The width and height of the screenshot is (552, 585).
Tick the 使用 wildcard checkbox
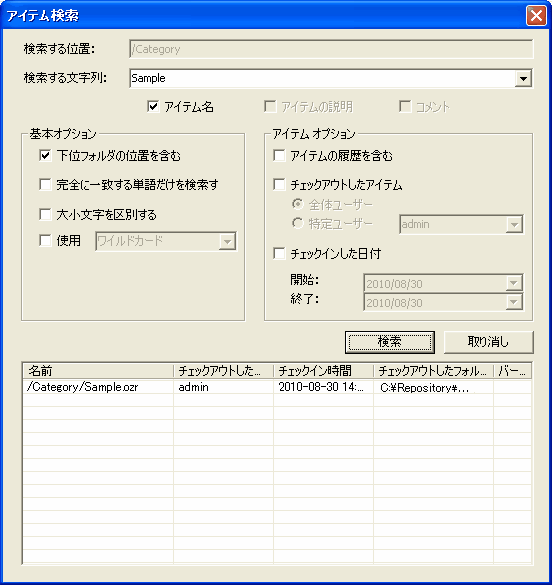point(45,241)
